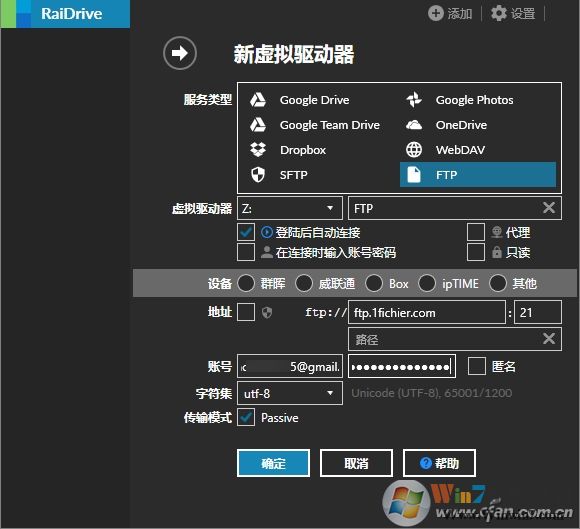This screenshot has width=580, height=529.
Task: Enable the 代理 proxy checkbox
Action: [x=476, y=232]
